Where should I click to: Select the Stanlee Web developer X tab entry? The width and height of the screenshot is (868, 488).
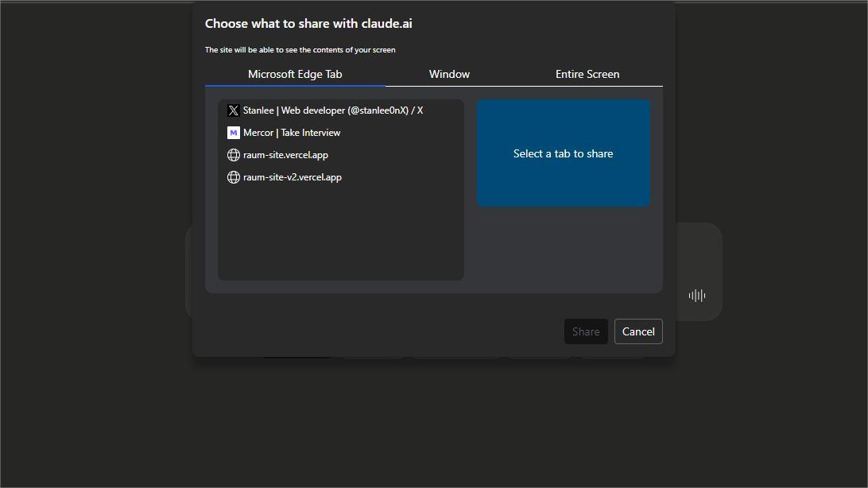click(x=341, y=110)
